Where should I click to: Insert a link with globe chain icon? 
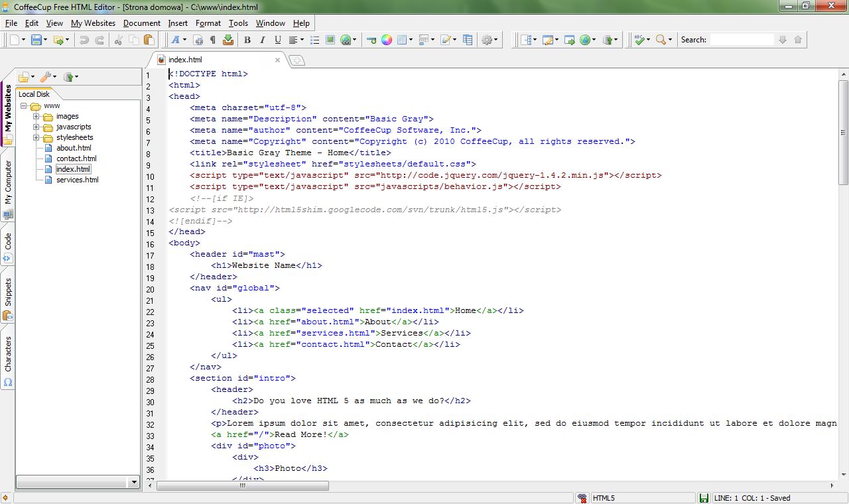click(x=346, y=40)
